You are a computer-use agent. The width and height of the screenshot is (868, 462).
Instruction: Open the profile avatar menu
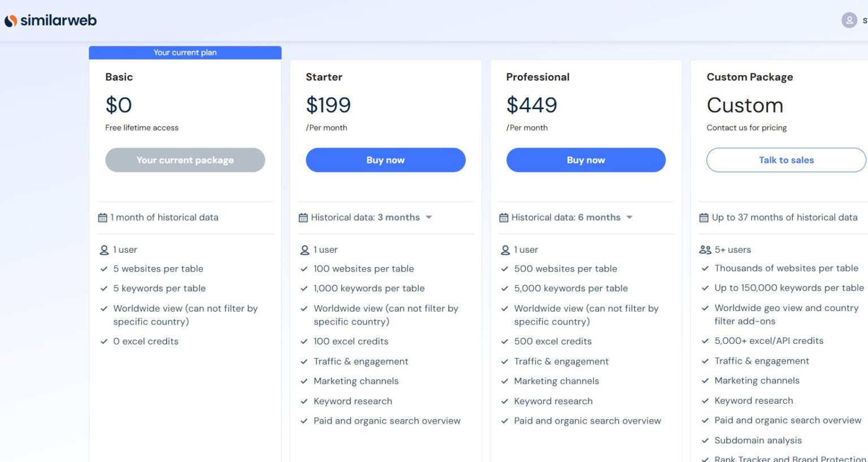click(x=849, y=20)
